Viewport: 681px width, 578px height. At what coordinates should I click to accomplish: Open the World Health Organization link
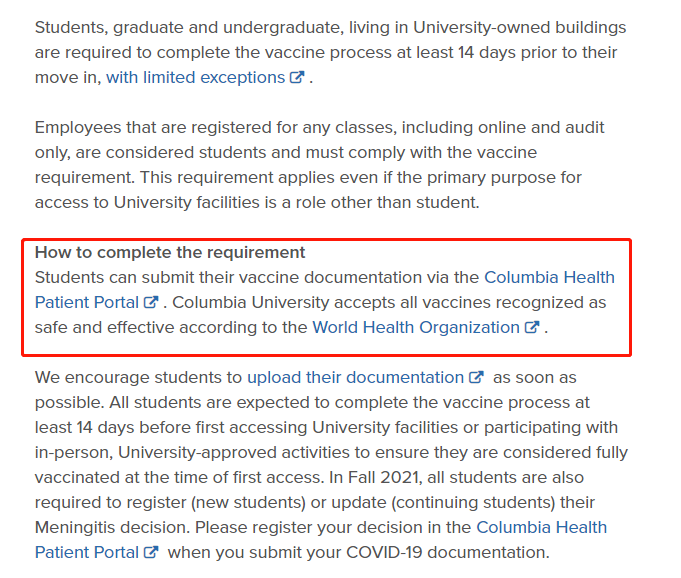[416, 327]
